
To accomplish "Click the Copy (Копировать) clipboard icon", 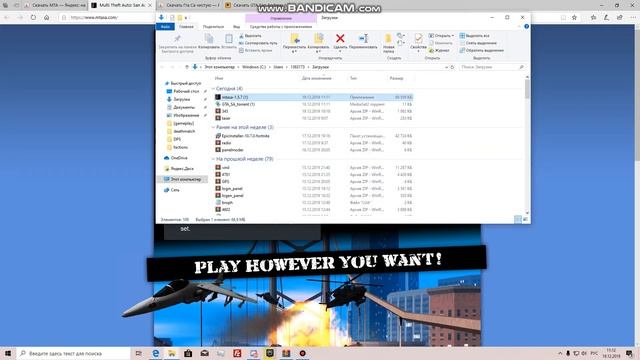I will 209,39.
